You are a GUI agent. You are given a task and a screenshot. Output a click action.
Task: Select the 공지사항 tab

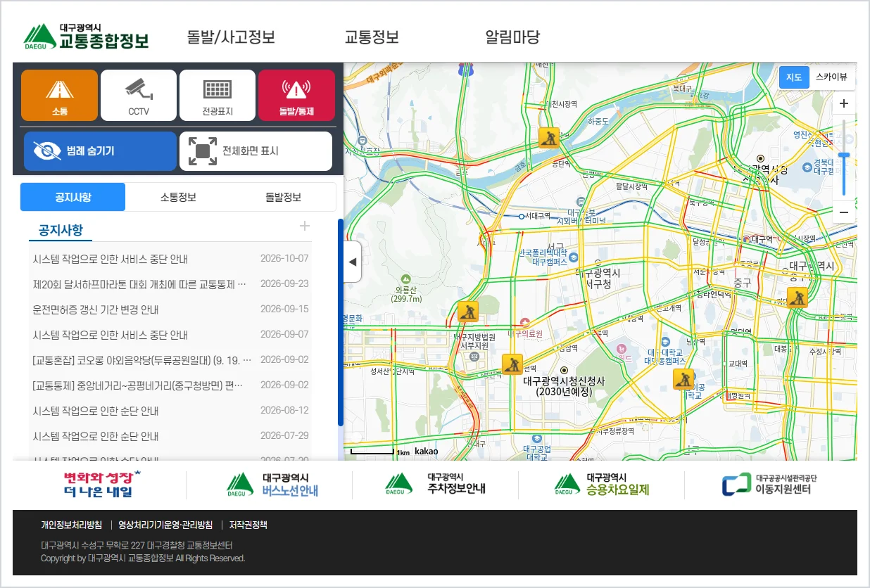(72, 197)
